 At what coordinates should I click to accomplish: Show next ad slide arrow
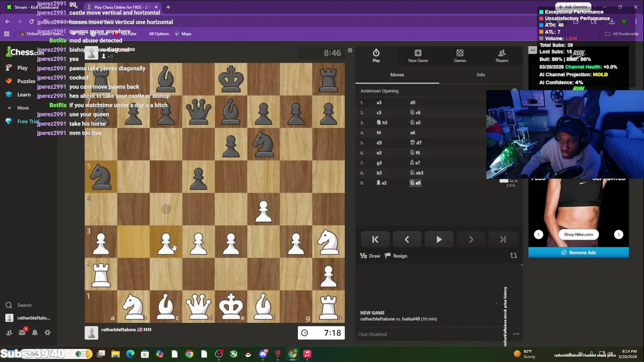tap(618, 234)
